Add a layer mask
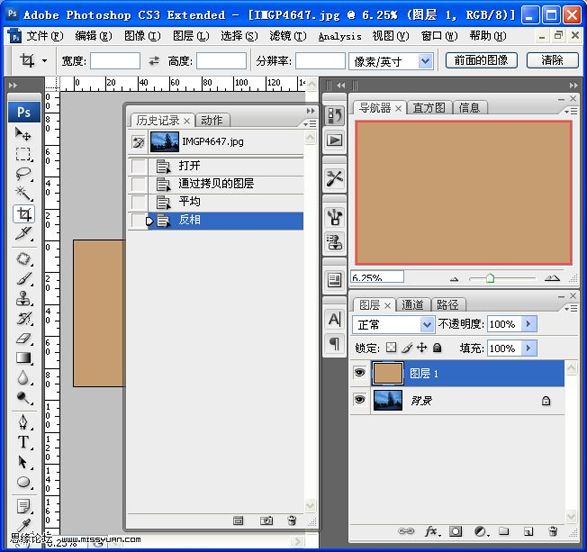 456,531
